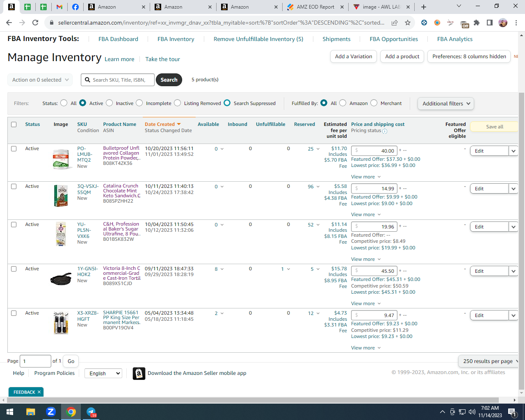Open the Victoria cast-iron pan thumbnail
525x420 pixels.
pyautogui.click(x=61, y=279)
